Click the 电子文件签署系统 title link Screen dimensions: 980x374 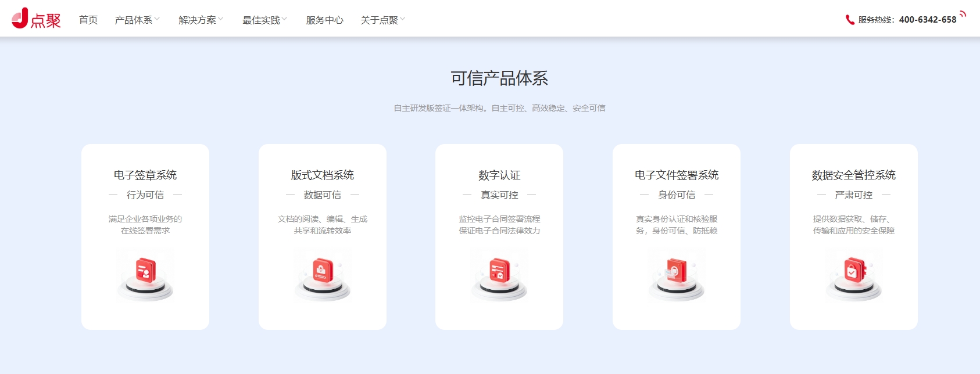[x=677, y=175]
